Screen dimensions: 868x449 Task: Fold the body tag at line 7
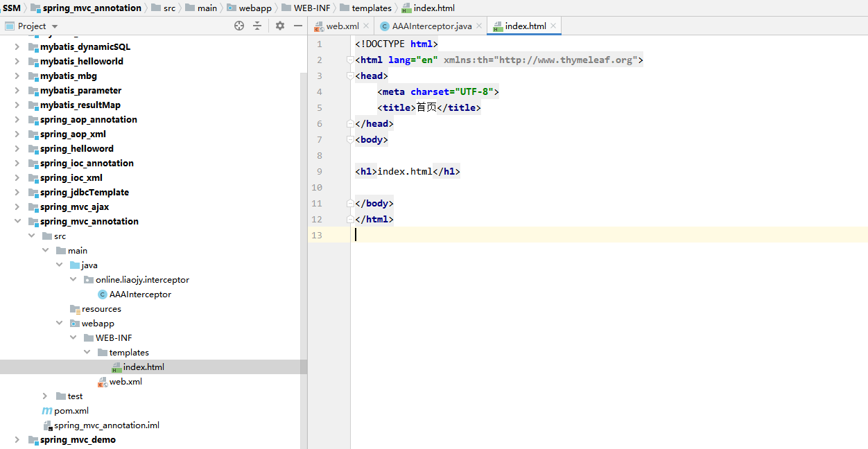(350, 140)
